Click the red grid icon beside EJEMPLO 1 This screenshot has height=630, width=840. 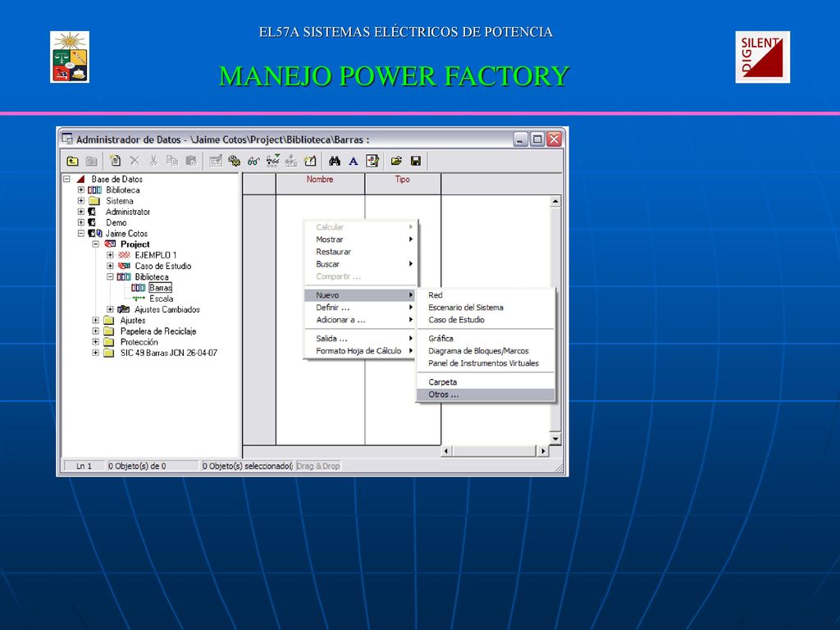125,255
